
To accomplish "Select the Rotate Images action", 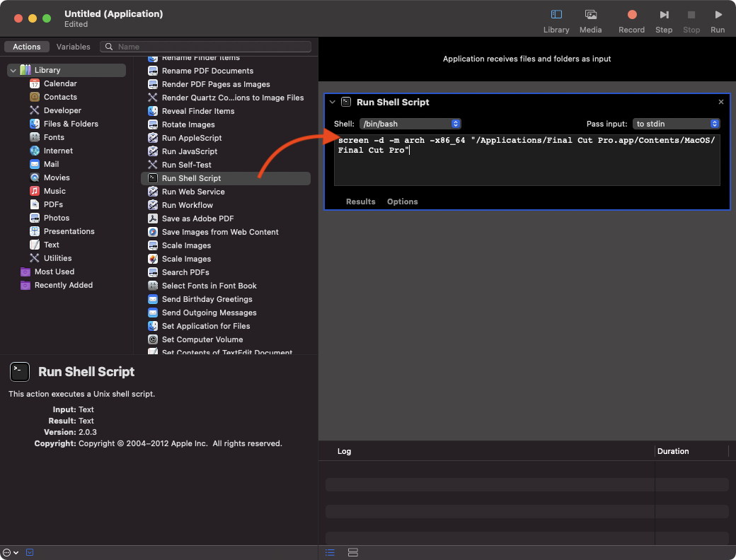I will [x=188, y=124].
